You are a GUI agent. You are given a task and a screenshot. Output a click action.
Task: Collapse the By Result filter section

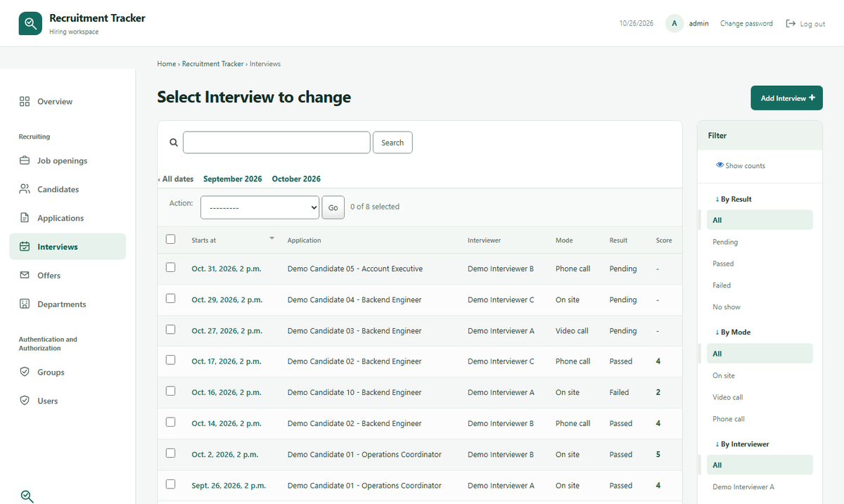click(733, 199)
